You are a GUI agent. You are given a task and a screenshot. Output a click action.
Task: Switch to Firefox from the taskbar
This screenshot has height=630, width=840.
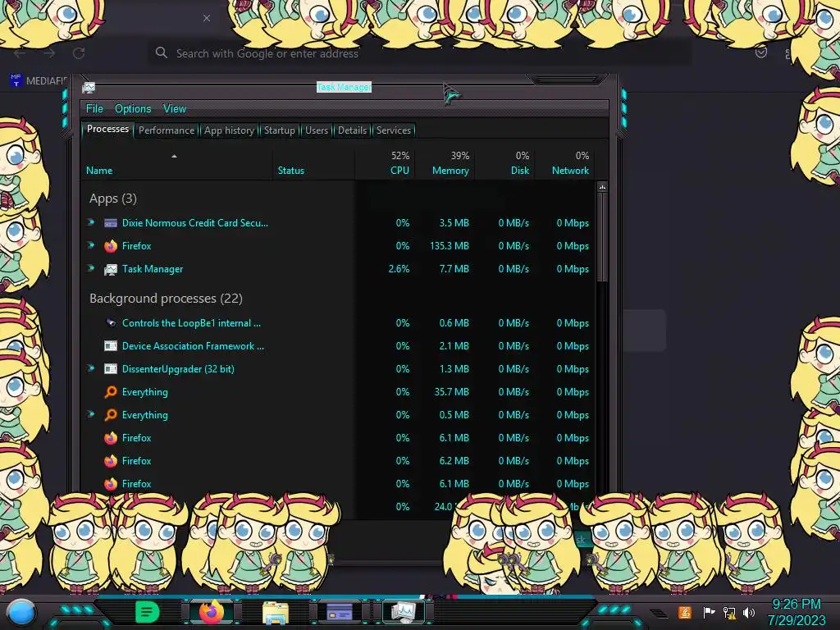212,612
